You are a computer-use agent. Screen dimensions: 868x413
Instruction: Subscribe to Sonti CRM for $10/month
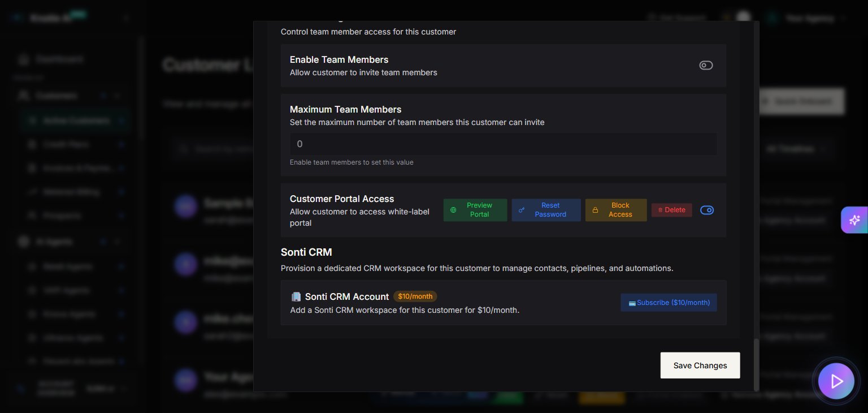coord(669,303)
